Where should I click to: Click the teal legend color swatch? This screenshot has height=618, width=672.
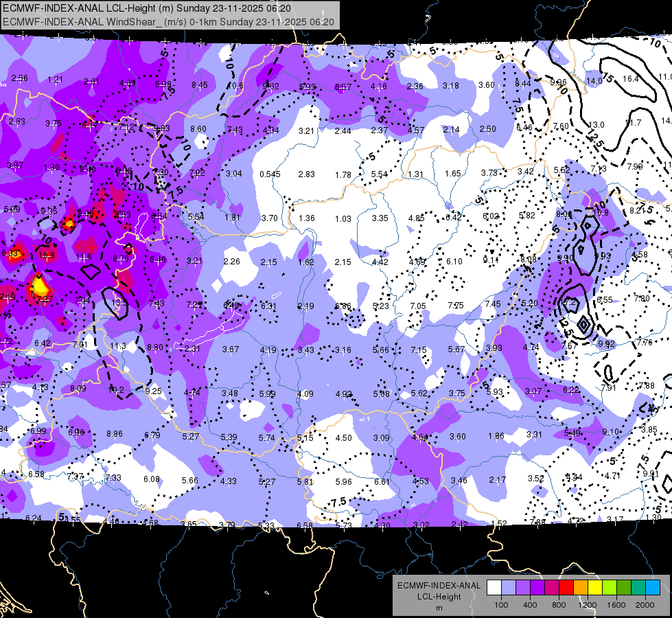[x=638, y=588]
